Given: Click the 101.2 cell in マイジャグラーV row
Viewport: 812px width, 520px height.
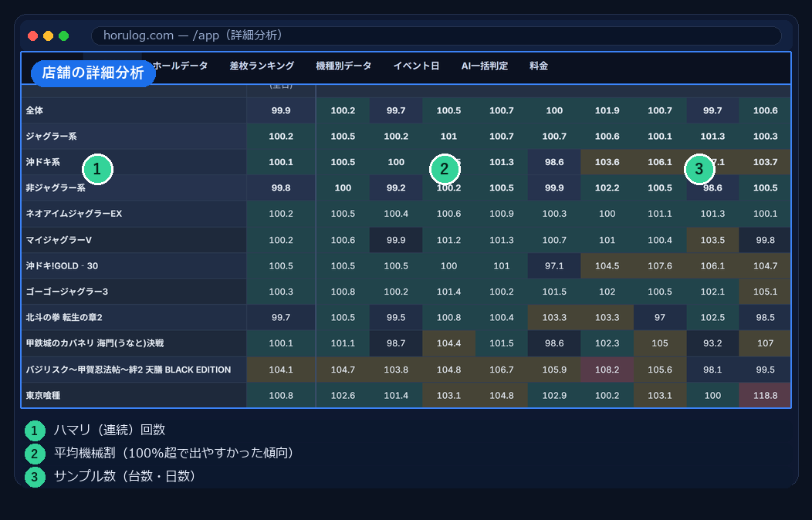Looking at the screenshot, I should [448, 240].
